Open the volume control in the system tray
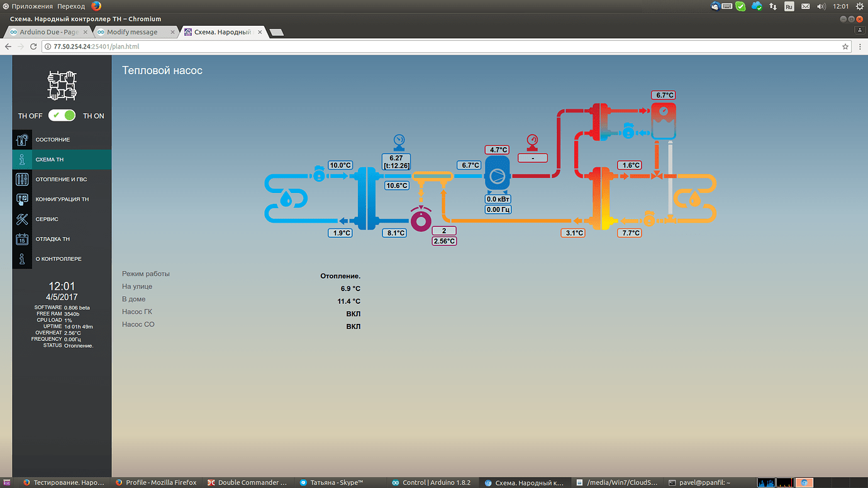Screen dimensions: 868x488 821,6
